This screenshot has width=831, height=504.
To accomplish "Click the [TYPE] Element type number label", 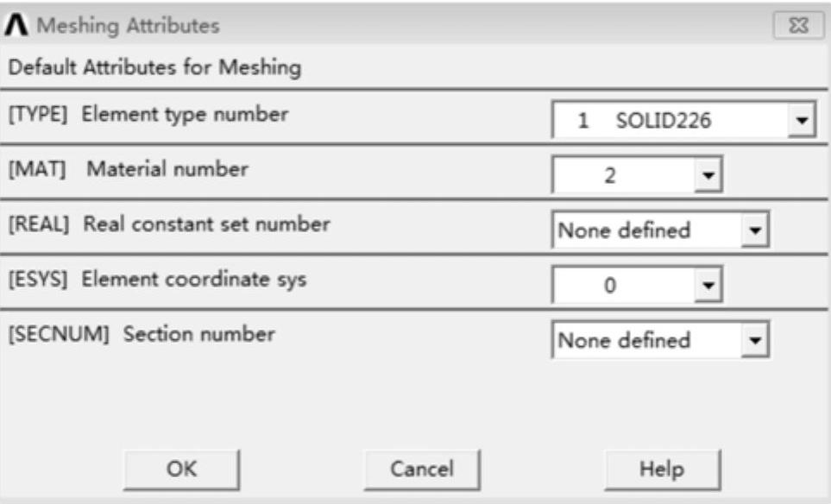I will [148, 114].
